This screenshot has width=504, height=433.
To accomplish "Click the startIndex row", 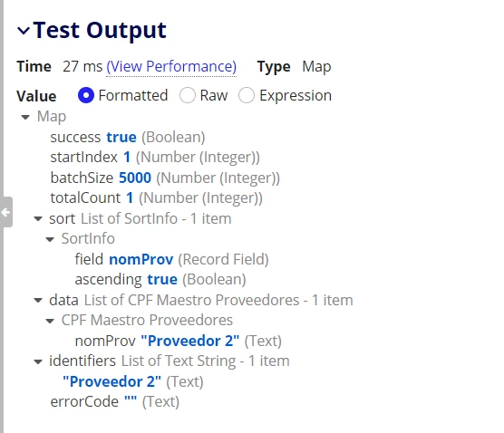I will pos(155,158).
